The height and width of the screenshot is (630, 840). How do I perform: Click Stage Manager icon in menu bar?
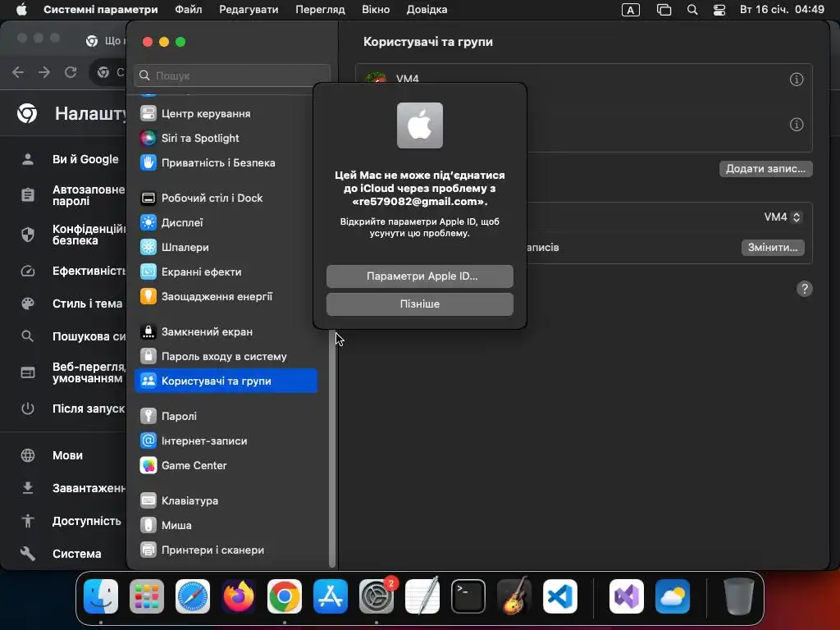pos(664,10)
